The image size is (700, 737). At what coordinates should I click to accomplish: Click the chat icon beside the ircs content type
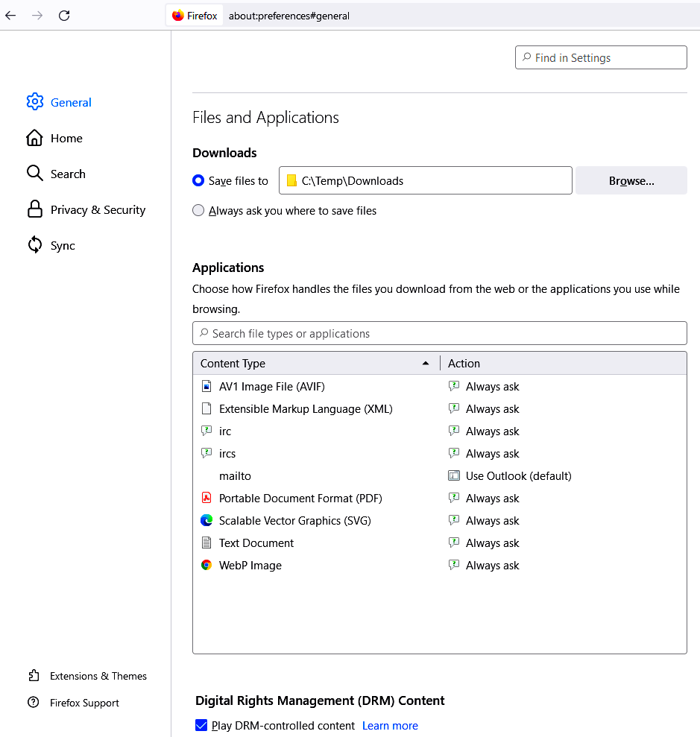point(206,453)
